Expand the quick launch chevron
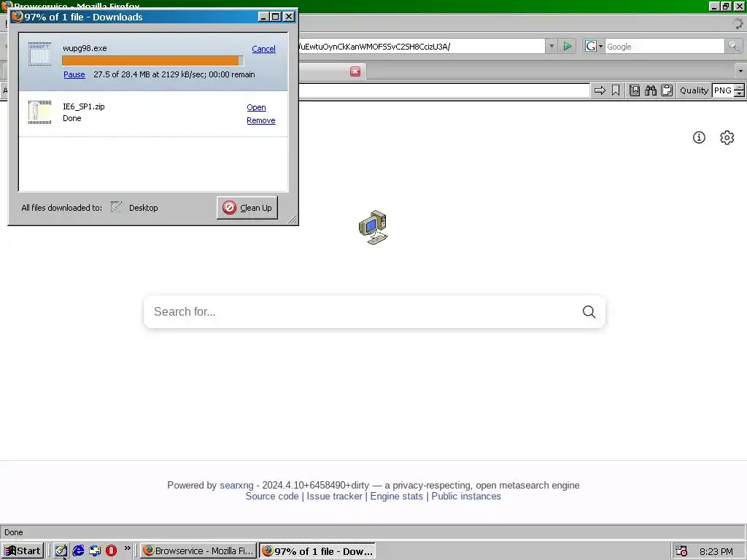The width and height of the screenshot is (747, 560). [127, 548]
